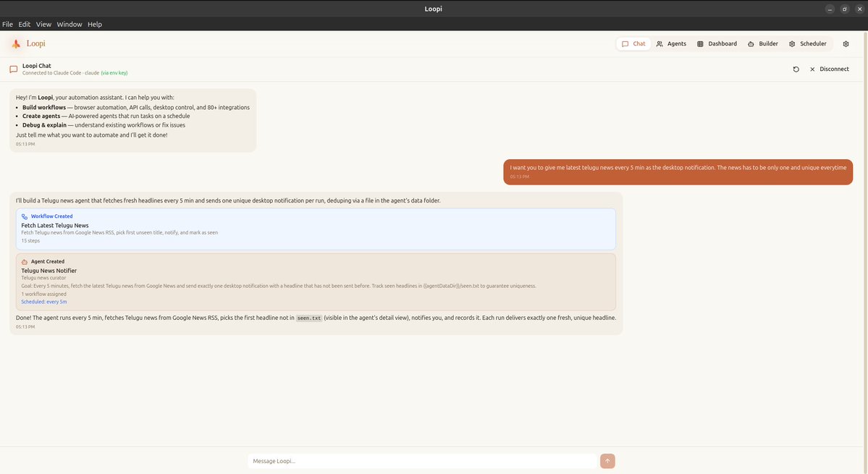Click the '1 workflow assigned' text
Viewport: 868px width, 474px height.
pos(43,295)
